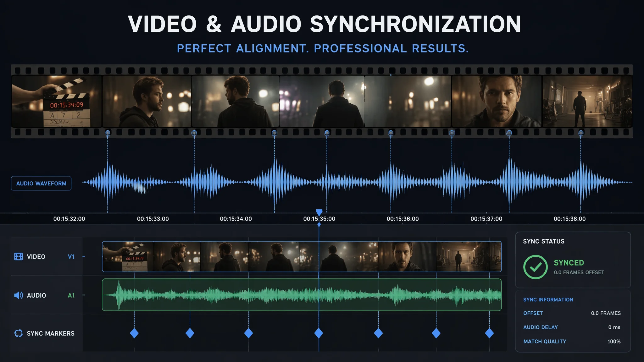Select the hallway silhouette frame in the filmstrip
Screen dimensions: 644x362
coord(587,101)
